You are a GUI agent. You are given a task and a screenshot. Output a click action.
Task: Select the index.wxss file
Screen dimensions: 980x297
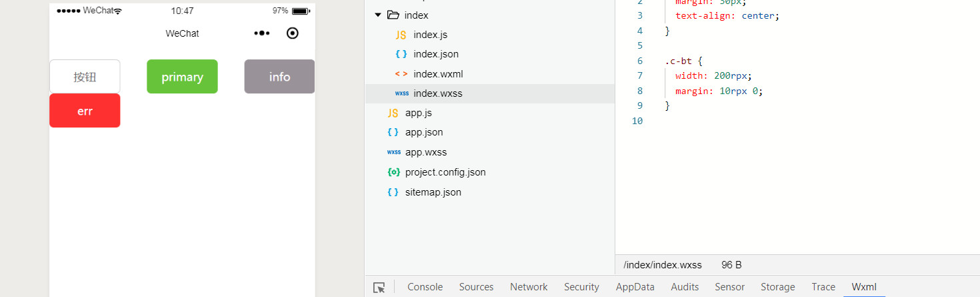[437, 93]
